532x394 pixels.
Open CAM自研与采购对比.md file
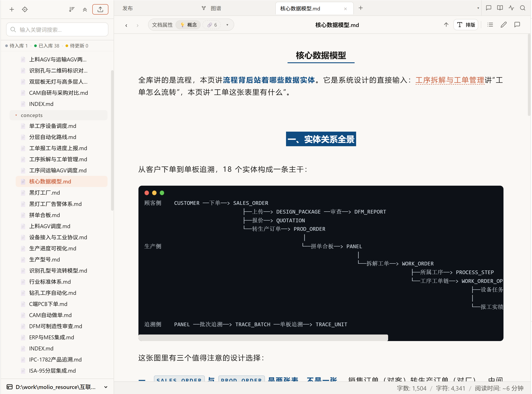(62, 93)
